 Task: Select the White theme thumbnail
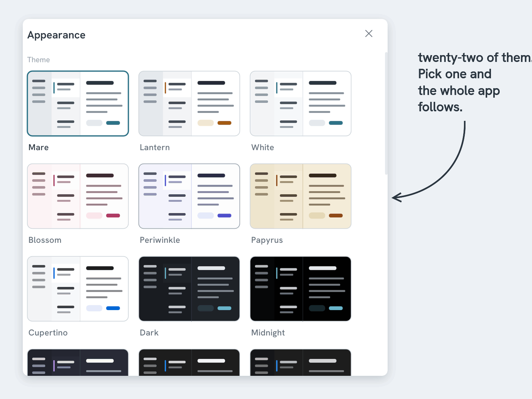[x=301, y=103]
